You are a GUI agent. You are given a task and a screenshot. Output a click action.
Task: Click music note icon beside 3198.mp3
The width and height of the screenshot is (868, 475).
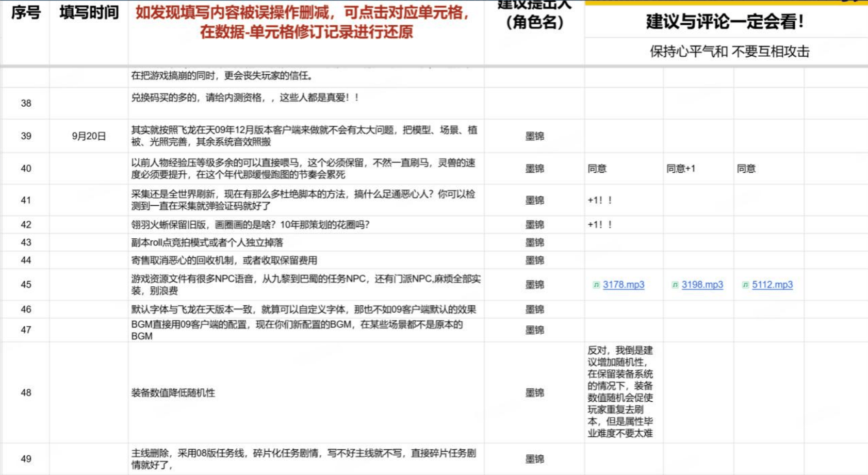[675, 285]
